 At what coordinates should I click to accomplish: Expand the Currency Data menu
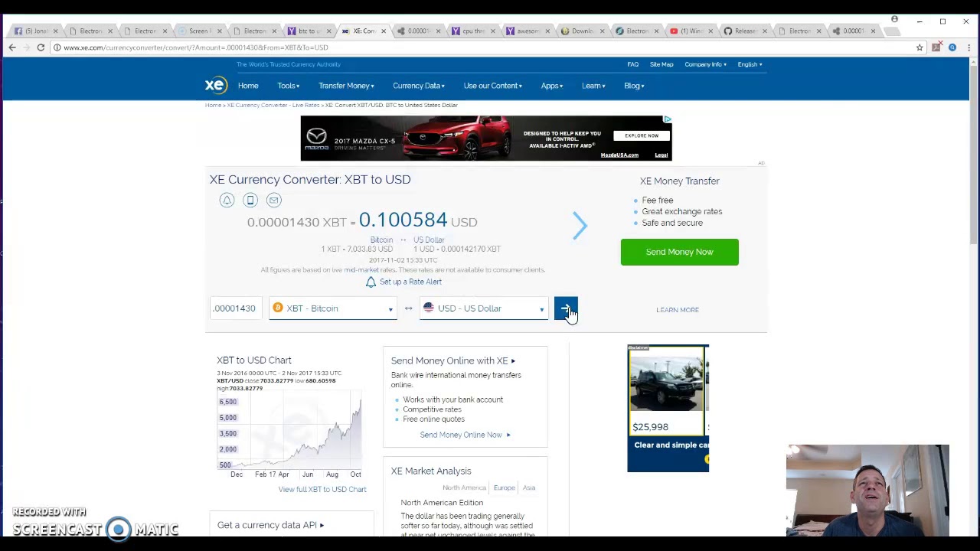pyautogui.click(x=418, y=86)
